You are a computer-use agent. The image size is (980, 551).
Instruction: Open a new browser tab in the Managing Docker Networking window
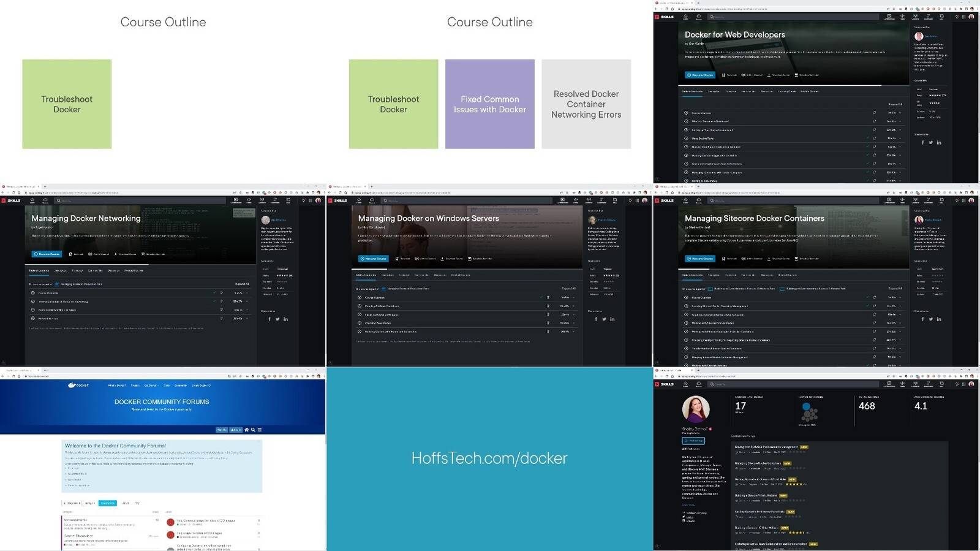click(x=45, y=186)
